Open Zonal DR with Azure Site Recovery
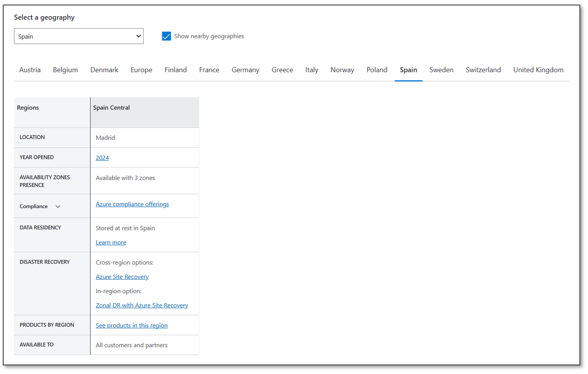The width and height of the screenshot is (588, 374). (142, 306)
